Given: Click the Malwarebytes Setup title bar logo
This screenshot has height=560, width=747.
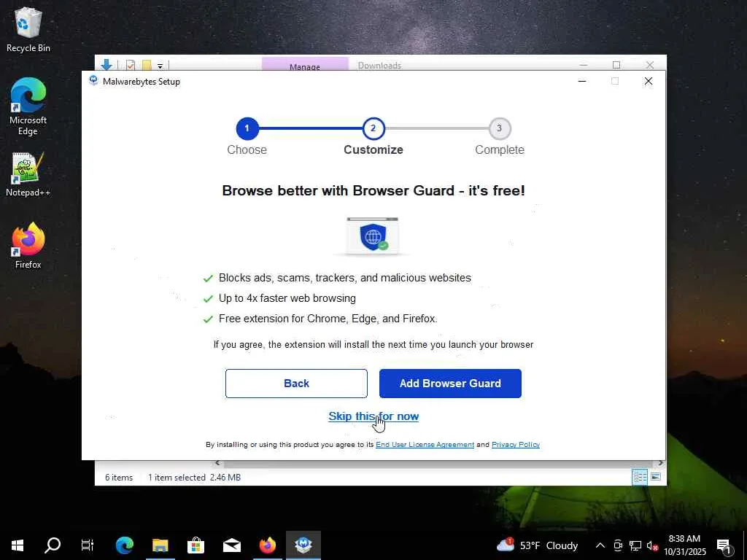Looking at the screenshot, I should [93, 81].
